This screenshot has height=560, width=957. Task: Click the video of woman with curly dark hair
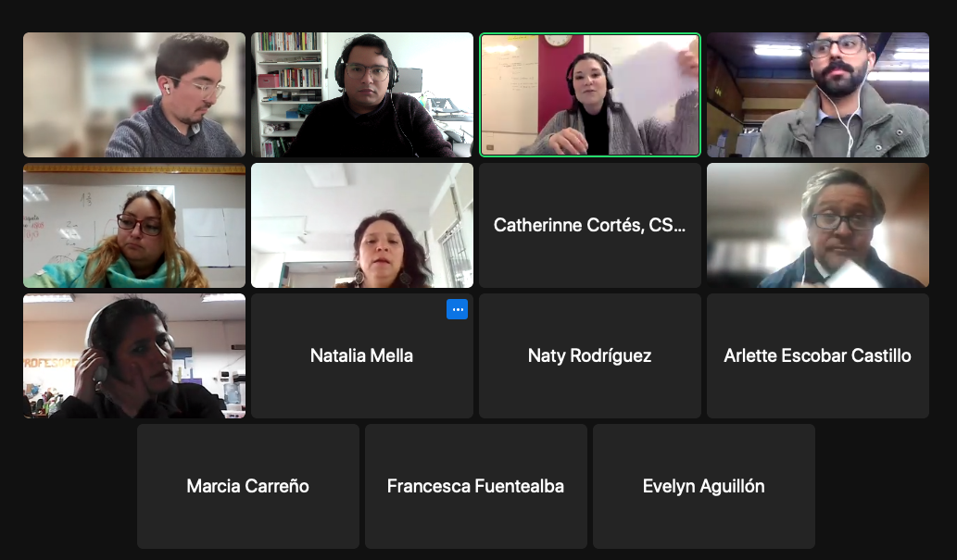click(x=362, y=225)
